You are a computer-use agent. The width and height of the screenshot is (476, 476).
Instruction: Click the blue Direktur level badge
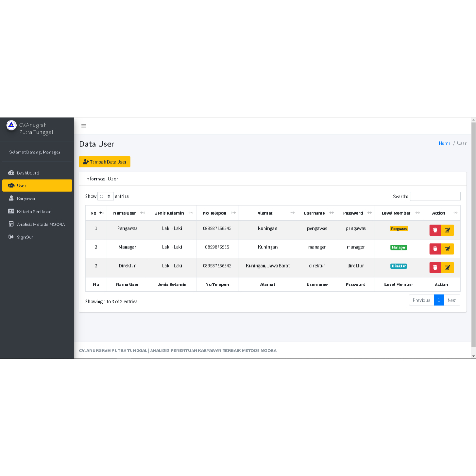(398, 266)
